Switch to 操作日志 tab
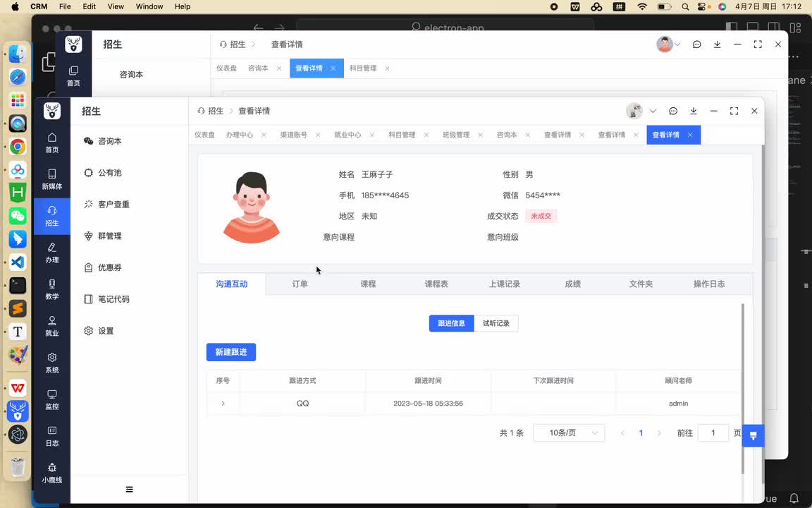Screen dimensions: 812x508 click(709, 284)
